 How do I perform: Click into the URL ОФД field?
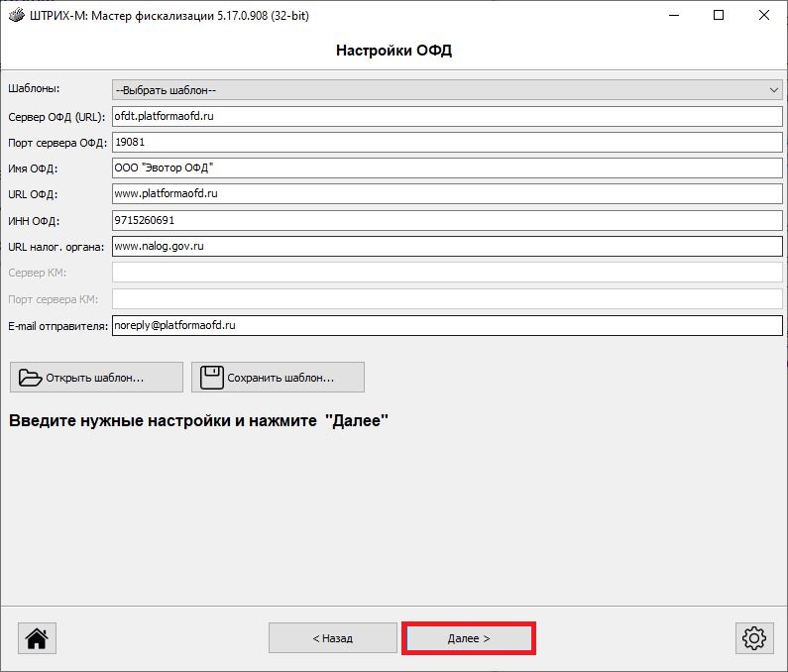tap(446, 193)
